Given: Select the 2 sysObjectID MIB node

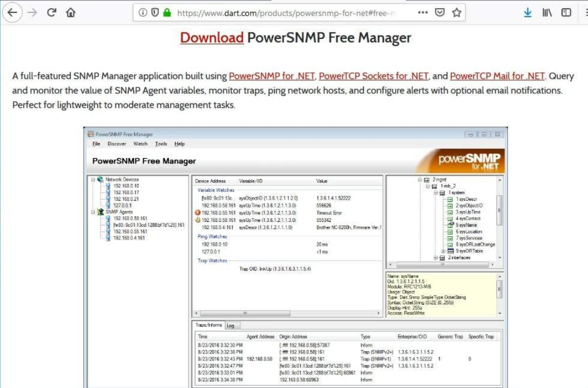Looking at the screenshot, I should [x=469, y=206].
